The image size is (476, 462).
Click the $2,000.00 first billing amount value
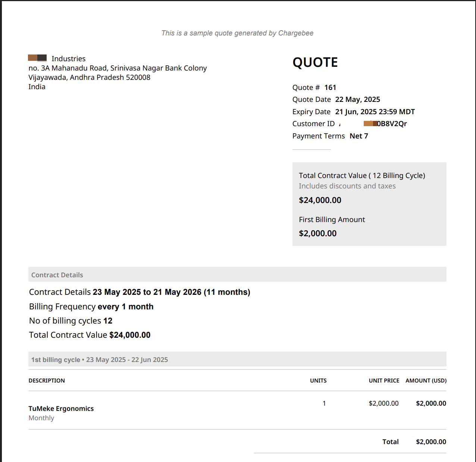(317, 234)
